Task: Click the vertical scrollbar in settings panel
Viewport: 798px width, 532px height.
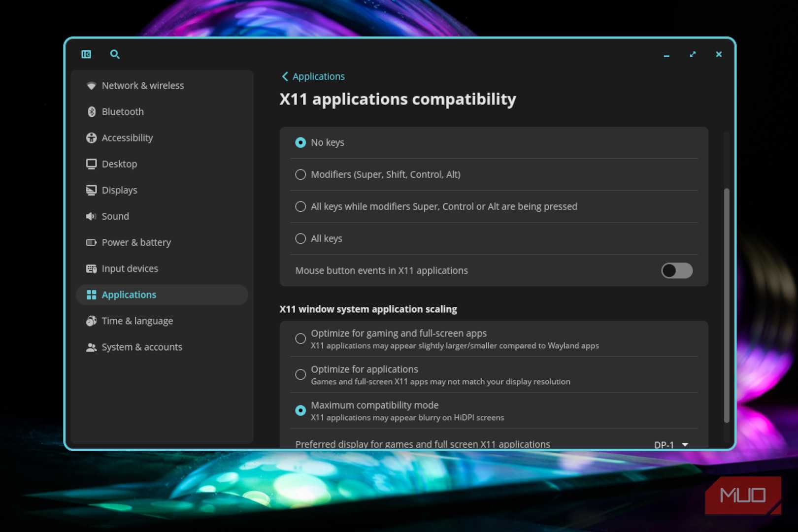Action: (x=727, y=305)
